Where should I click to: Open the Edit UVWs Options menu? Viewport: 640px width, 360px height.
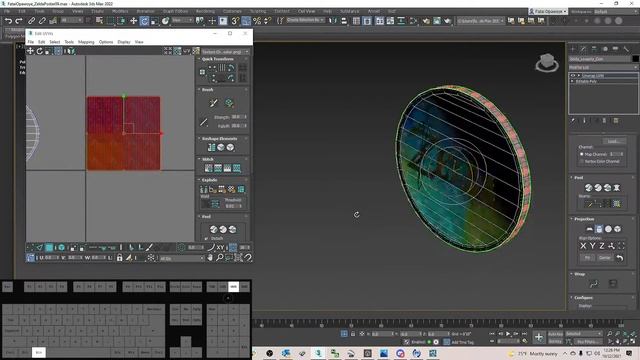point(106,42)
